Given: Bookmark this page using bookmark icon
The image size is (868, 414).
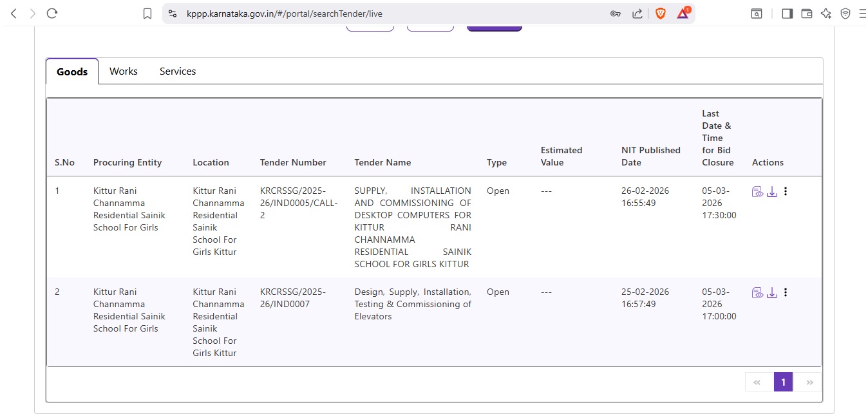Looking at the screenshot, I should point(147,14).
